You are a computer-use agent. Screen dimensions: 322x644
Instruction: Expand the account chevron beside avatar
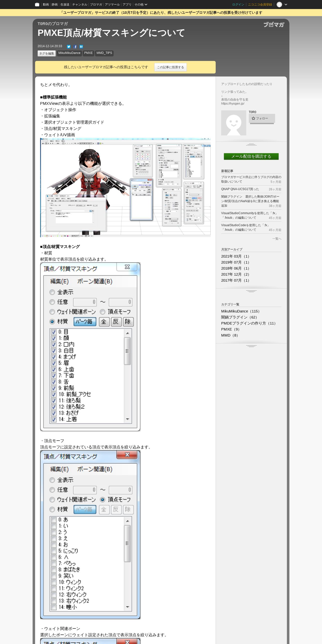[x=286, y=5]
